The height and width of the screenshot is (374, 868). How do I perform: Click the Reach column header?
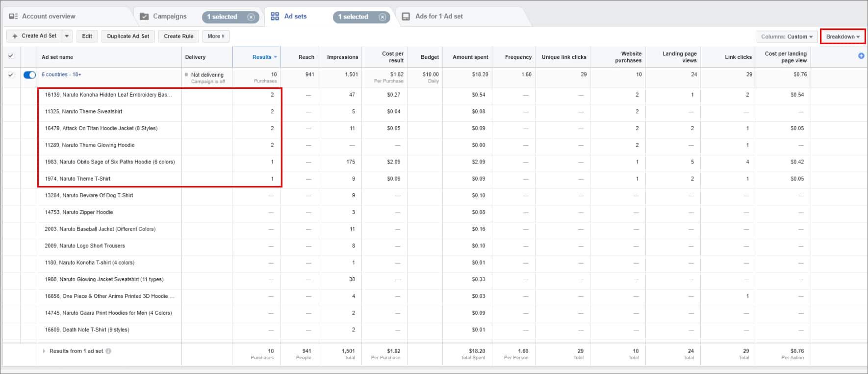click(299, 57)
